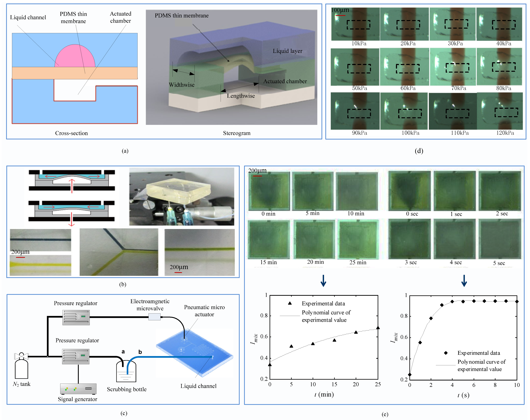Click the upper Pressure regulator device
530x420 pixels.
coord(76,317)
